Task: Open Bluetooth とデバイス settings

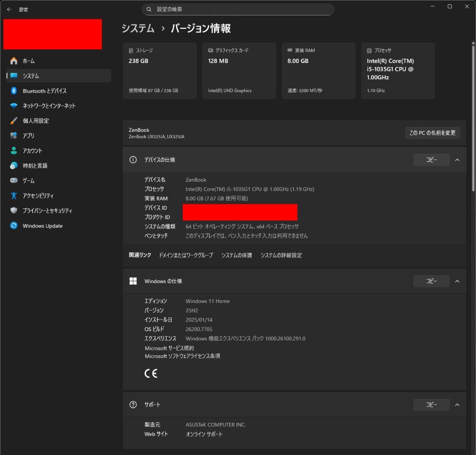Action: pyautogui.click(x=44, y=90)
